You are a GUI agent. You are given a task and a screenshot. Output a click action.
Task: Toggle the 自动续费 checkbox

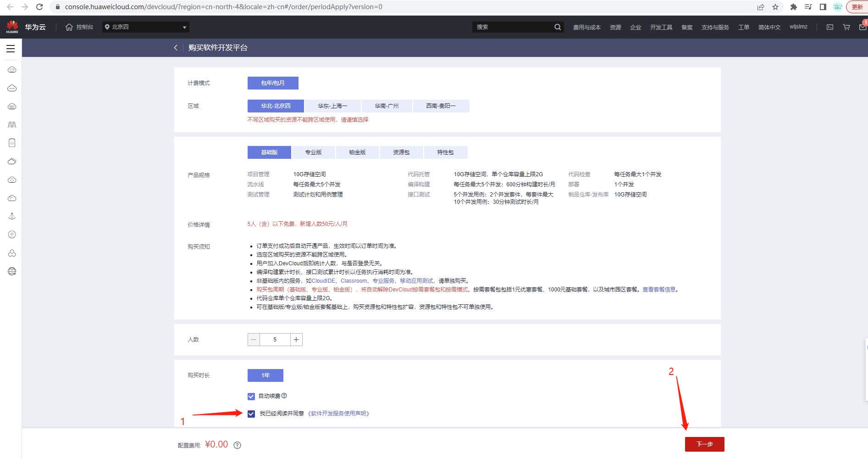[251, 396]
